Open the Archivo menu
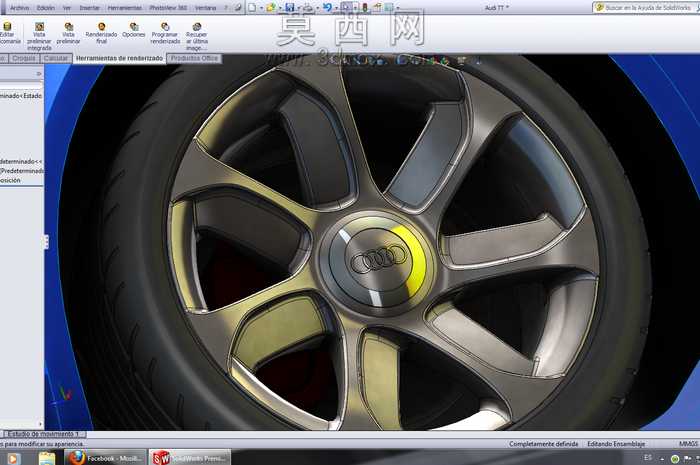Screen dimensions: 700x465 (19, 8)
